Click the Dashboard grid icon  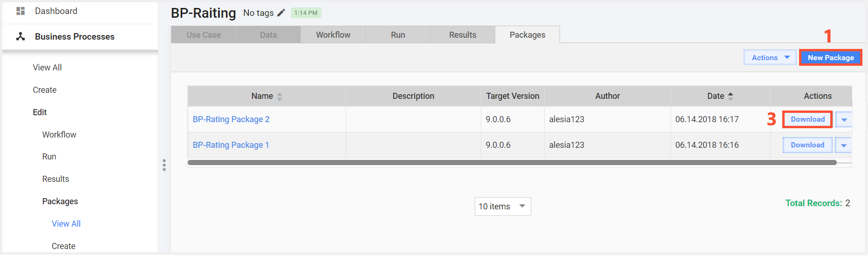click(21, 11)
